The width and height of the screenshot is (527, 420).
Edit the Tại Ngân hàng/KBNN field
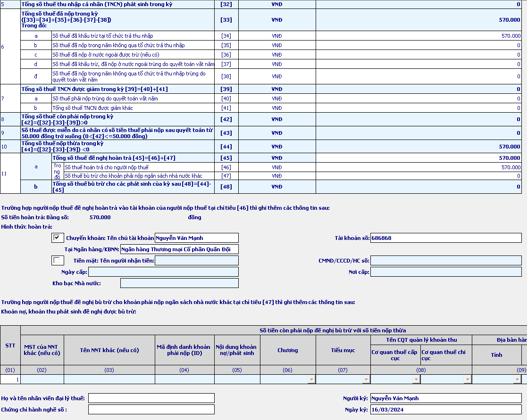(x=179, y=249)
